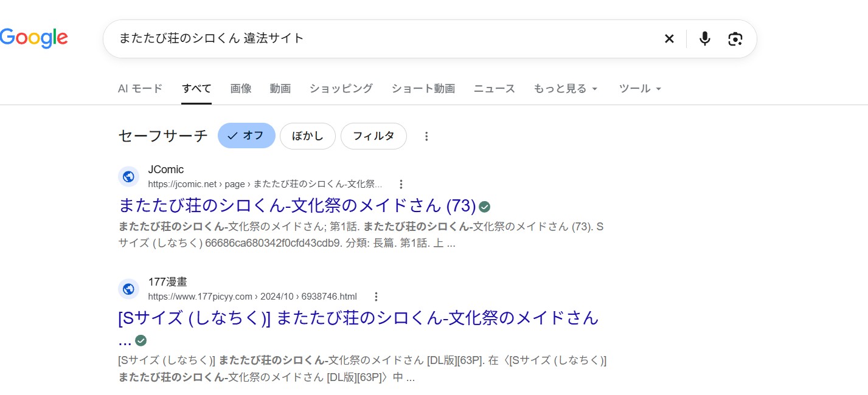Viewport: 868px width, 395px height.
Task: Click the セーフサーチ label
Action: (x=163, y=136)
